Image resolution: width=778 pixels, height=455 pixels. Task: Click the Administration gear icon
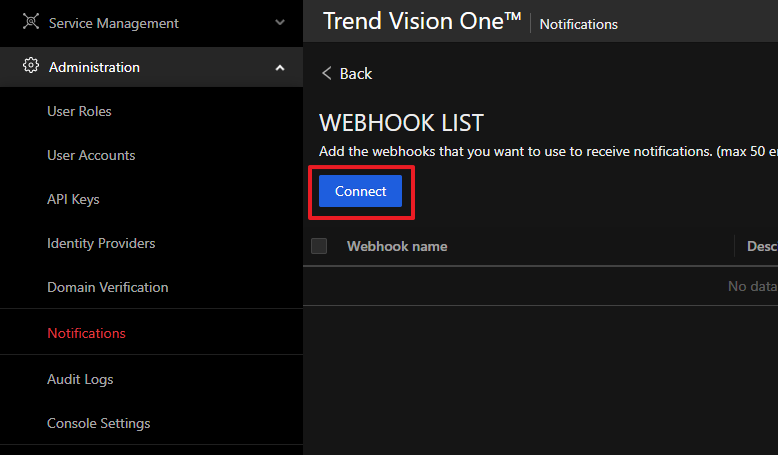pos(31,67)
